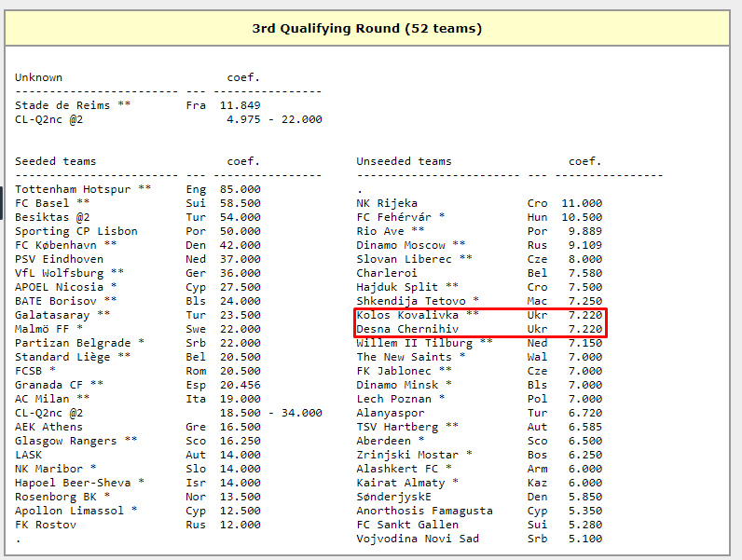Click Vojvodina Novi Sad at list bottom
Screen dimensions: 742x560
[418, 539]
